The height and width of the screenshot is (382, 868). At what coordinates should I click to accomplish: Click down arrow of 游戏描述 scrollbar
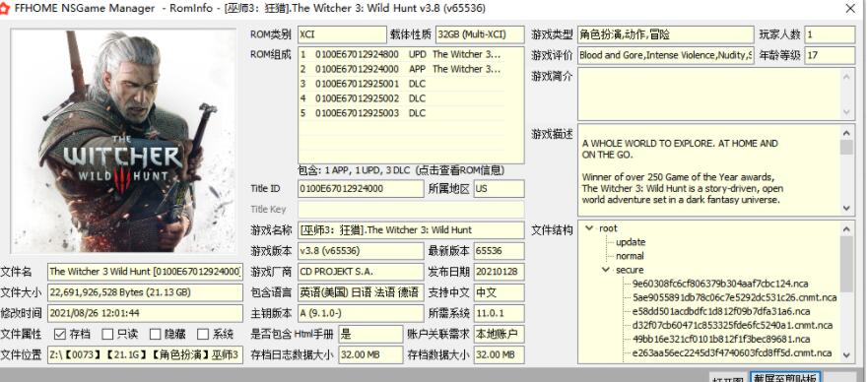click(x=847, y=209)
